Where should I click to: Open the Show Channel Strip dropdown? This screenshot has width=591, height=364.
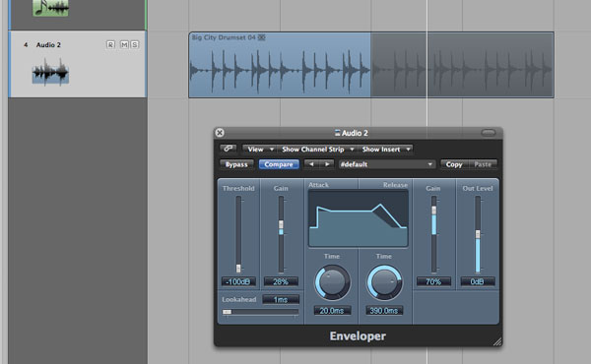[x=317, y=150]
